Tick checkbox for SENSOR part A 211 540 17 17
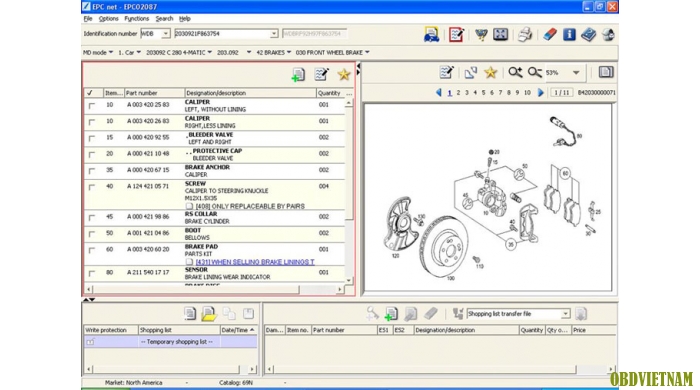This screenshot has height=390, width=700. (x=92, y=273)
